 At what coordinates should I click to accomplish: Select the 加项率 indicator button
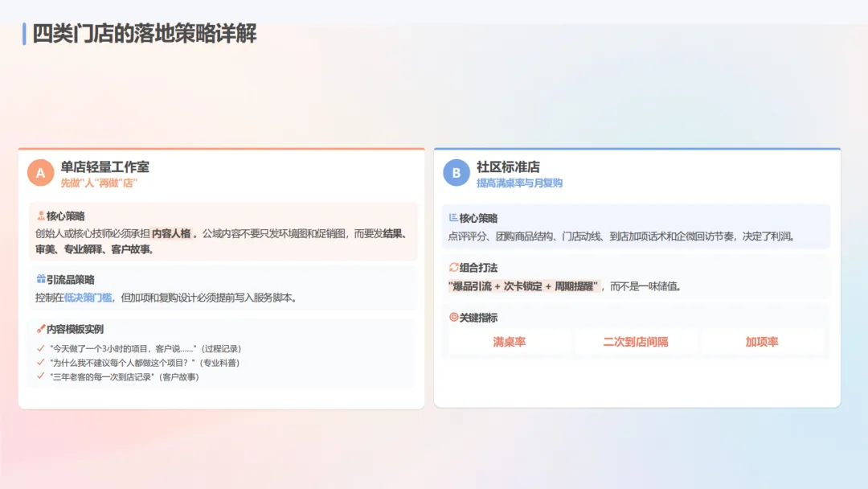point(763,341)
